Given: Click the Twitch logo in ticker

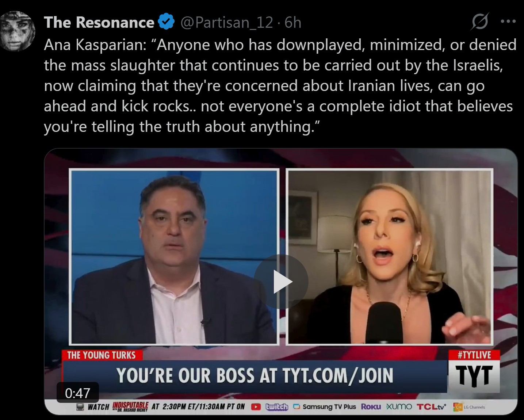Looking at the screenshot, I should point(277,407).
